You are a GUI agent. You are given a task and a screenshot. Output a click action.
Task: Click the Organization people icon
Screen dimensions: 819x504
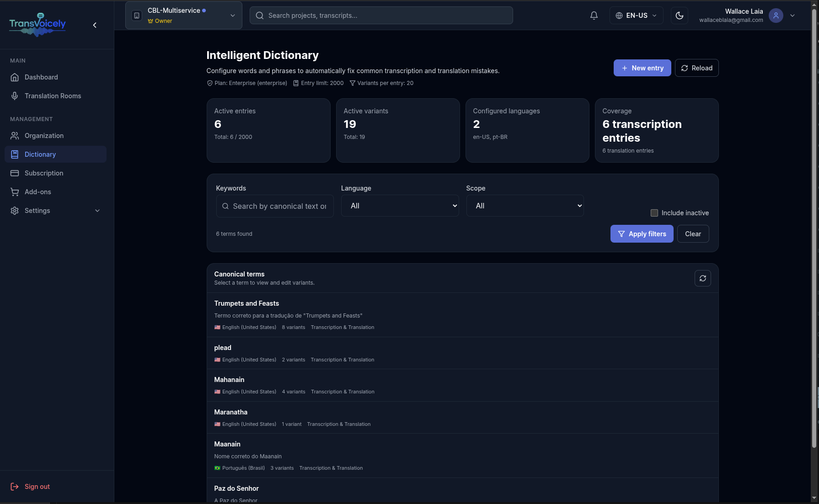click(15, 136)
